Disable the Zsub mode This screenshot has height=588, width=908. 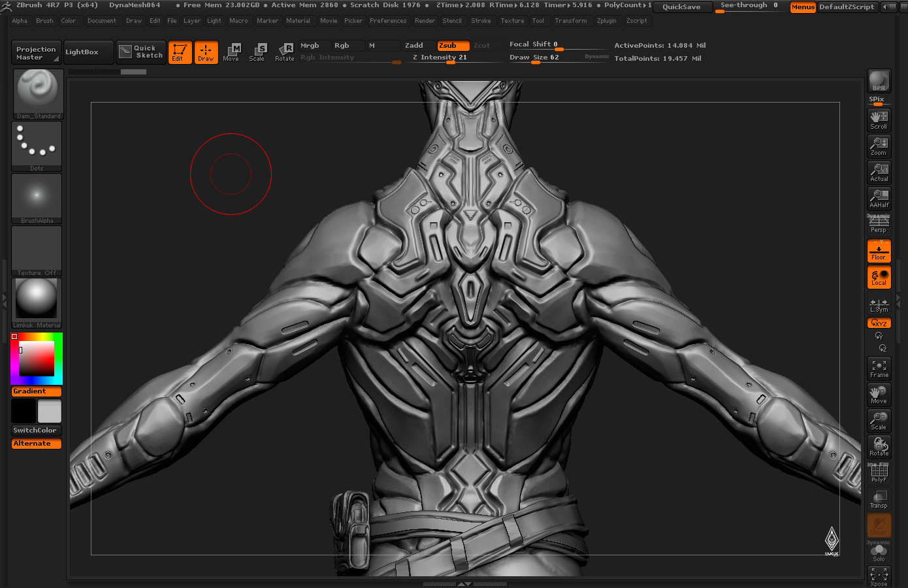point(453,46)
